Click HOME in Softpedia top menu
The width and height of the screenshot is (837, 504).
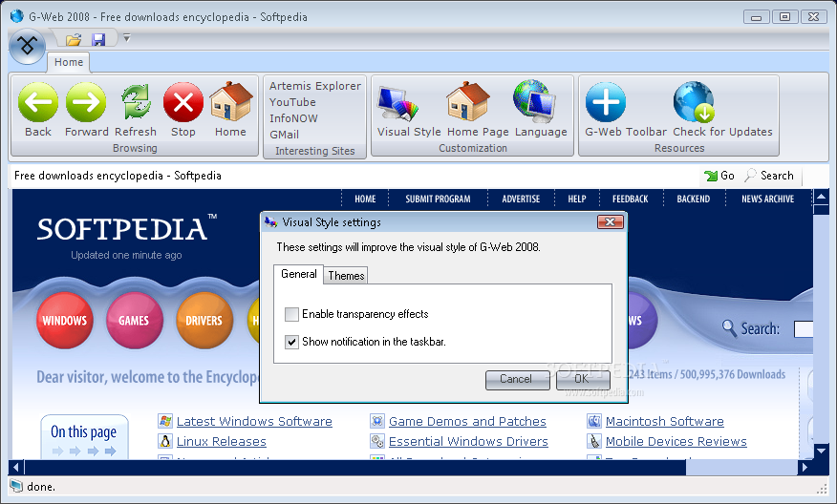365,199
